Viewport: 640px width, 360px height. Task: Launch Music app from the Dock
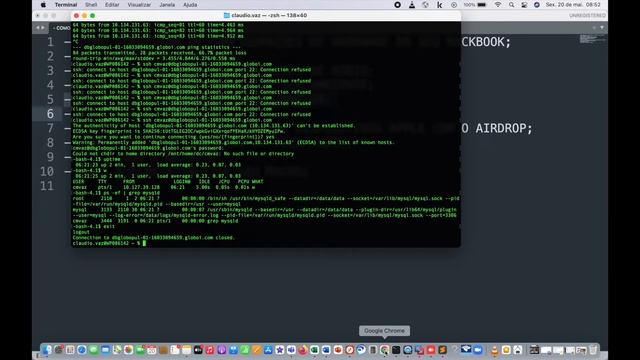click(x=210, y=350)
